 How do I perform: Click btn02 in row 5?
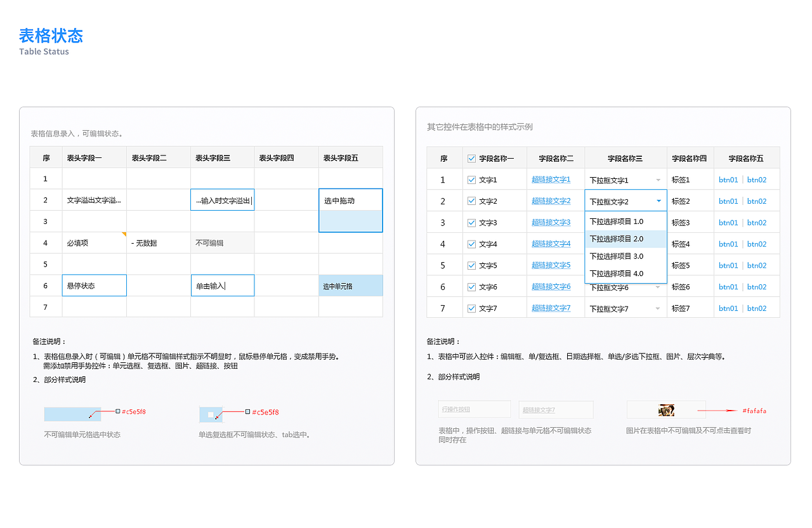pyautogui.click(x=757, y=265)
